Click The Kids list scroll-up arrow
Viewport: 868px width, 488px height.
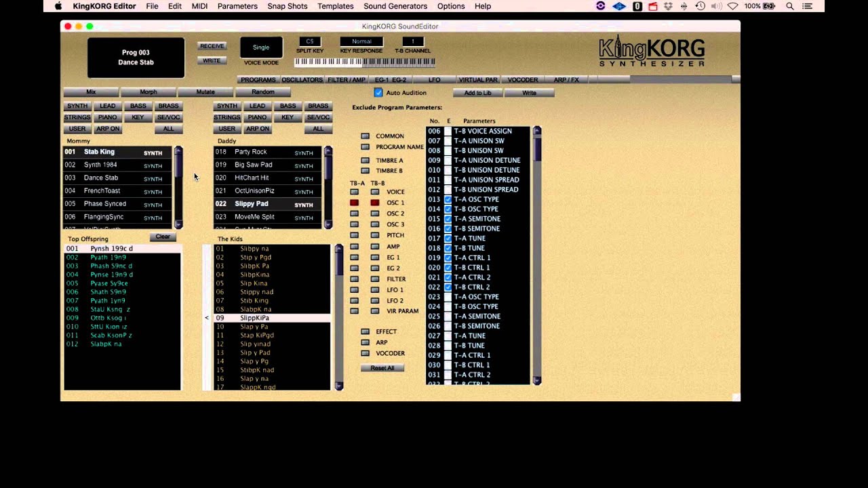[x=339, y=249]
